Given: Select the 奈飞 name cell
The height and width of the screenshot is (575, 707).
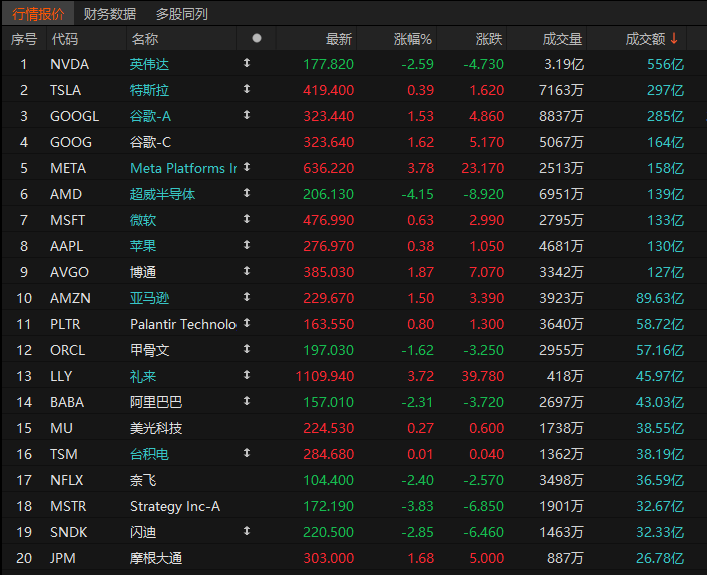Looking at the screenshot, I should [143, 480].
